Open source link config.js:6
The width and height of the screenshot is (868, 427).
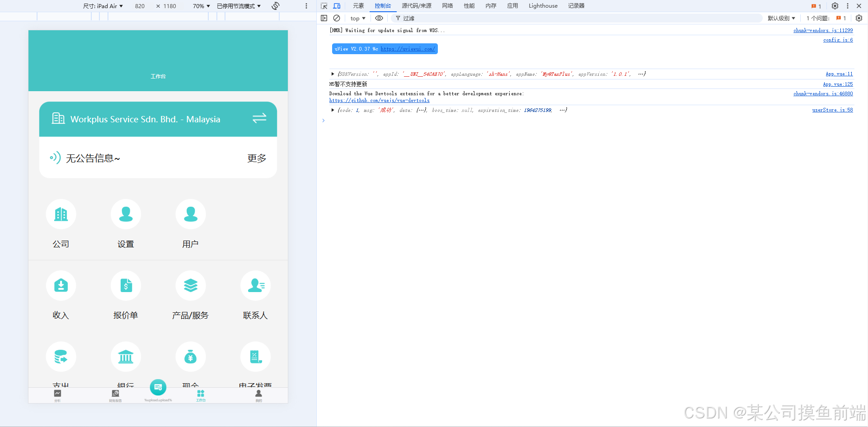click(838, 40)
